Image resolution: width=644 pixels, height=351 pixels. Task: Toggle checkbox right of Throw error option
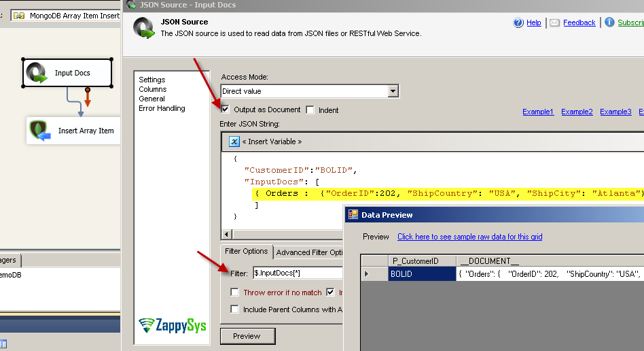[x=330, y=292]
